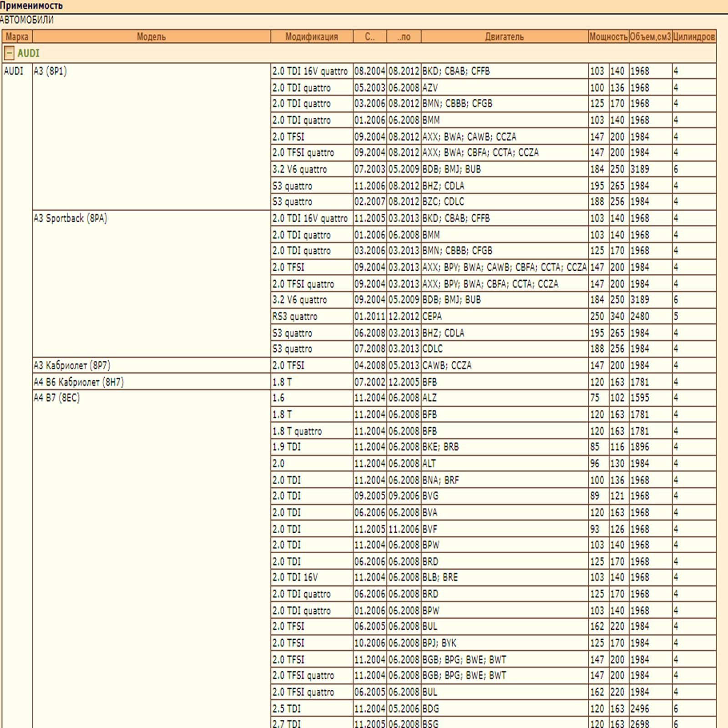Click the Двигатель column header
This screenshot has width=728, height=728.
pos(504,36)
